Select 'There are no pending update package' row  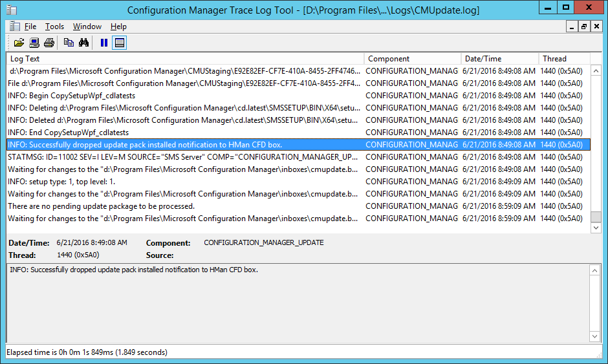click(299, 206)
